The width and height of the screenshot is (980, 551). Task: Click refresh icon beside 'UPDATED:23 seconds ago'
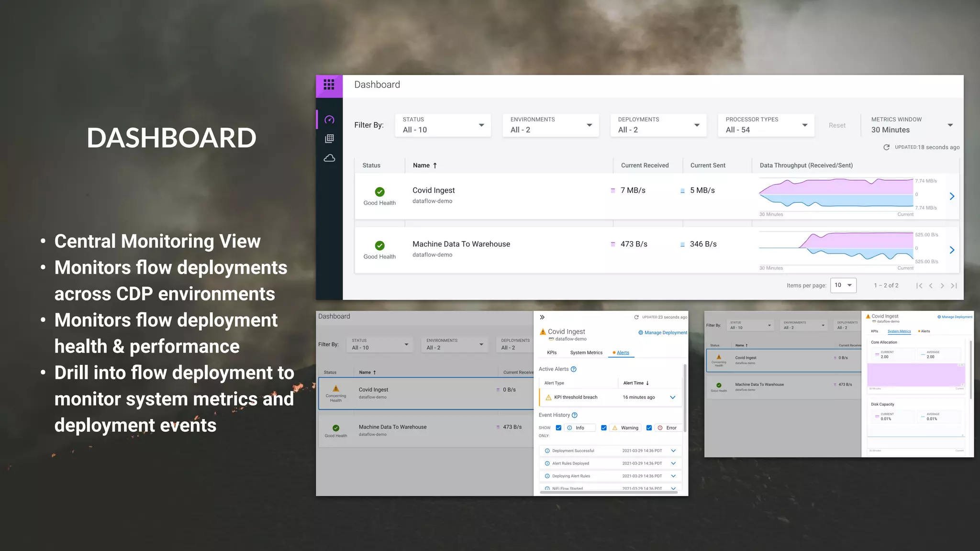636,317
